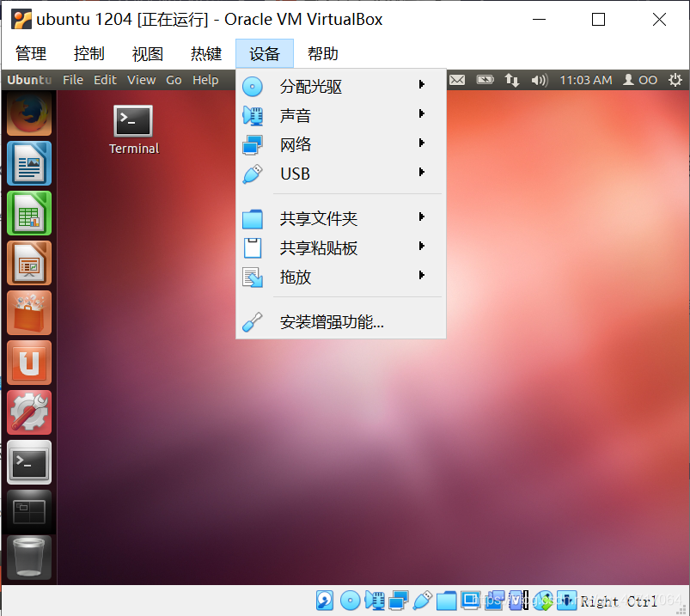Open the 共享粘贴板 shared clipboard submenu
Image resolution: width=690 pixels, height=616 pixels.
[341, 247]
